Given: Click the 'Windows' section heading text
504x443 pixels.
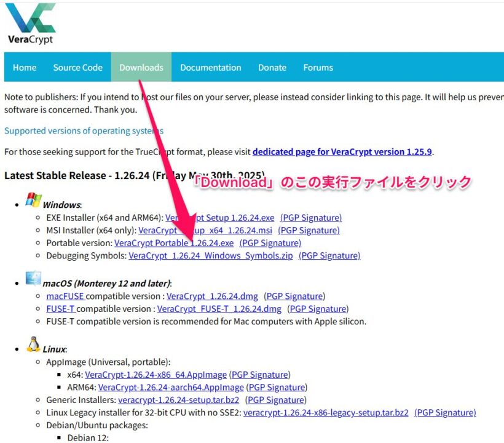Looking at the screenshot, I should pyautogui.click(x=62, y=205).
